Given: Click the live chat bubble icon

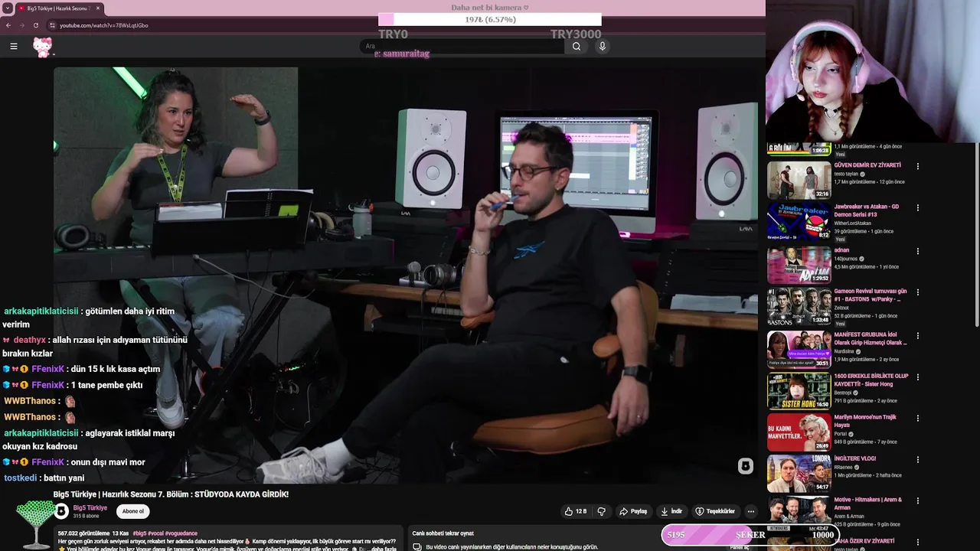Looking at the screenshot, I should (417, 547).
